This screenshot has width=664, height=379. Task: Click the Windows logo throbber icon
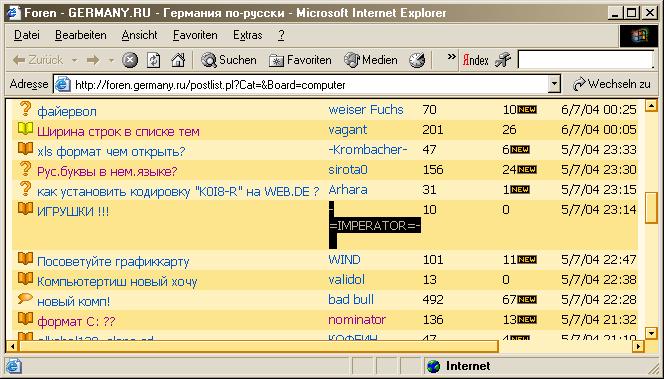pos(639,36)
